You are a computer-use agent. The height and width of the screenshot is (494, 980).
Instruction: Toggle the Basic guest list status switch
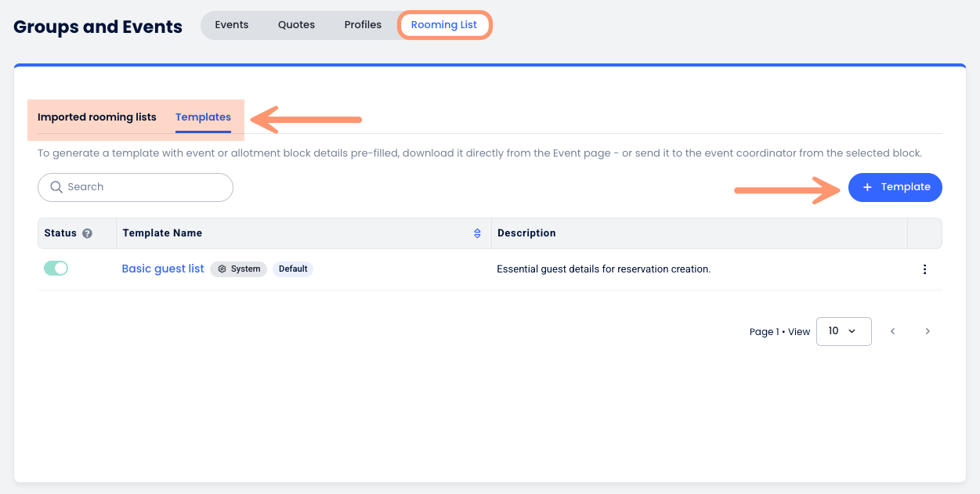coord(56,269)
